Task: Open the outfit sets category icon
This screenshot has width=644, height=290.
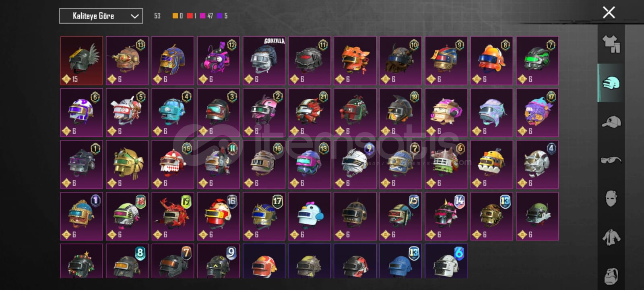Action: pos(611,44)
